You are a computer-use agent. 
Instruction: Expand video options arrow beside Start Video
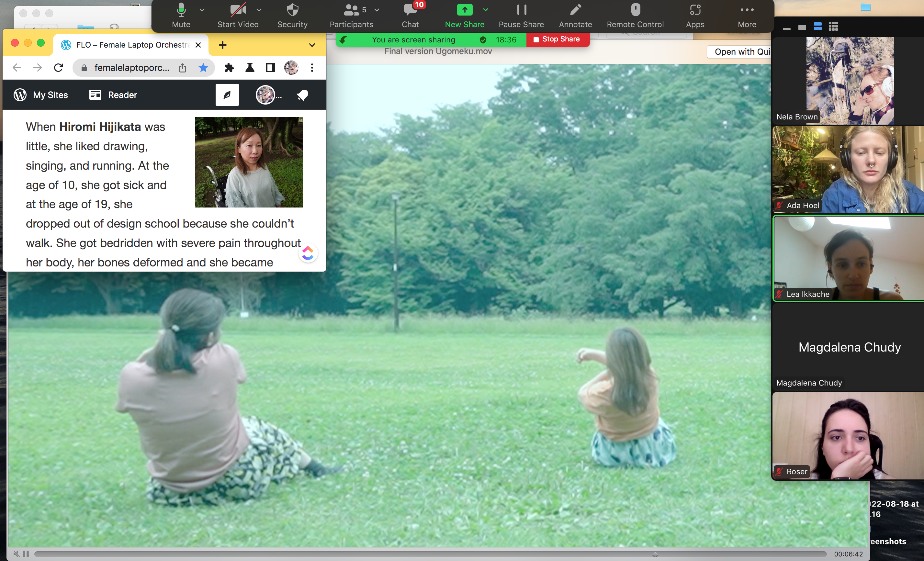point(259,10)
